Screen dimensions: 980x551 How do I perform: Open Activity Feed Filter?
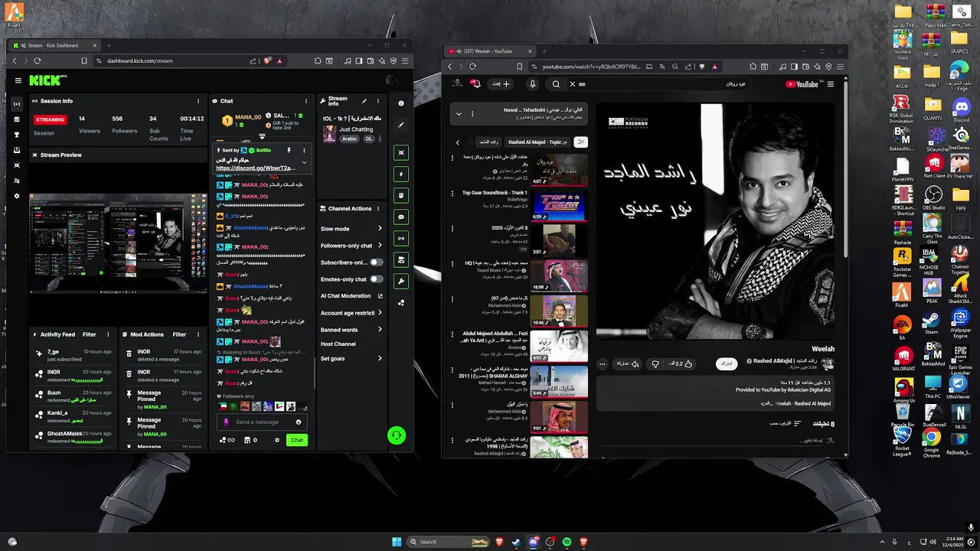90,334
